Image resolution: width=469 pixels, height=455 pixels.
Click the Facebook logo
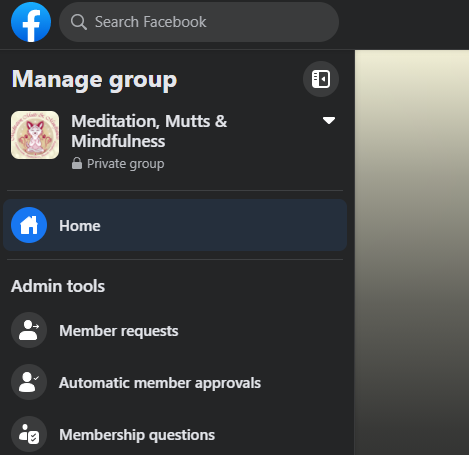(31, 22)
